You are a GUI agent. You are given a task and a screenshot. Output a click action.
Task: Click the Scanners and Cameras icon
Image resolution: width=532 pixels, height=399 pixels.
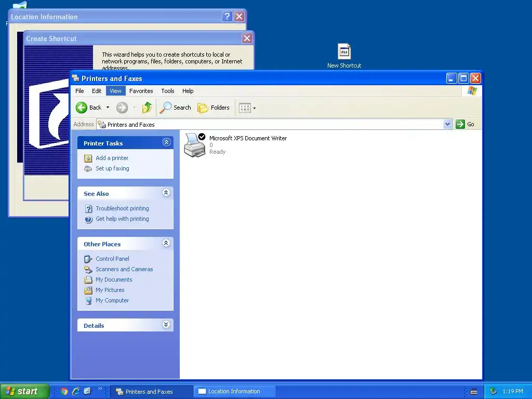pos(88,270)
